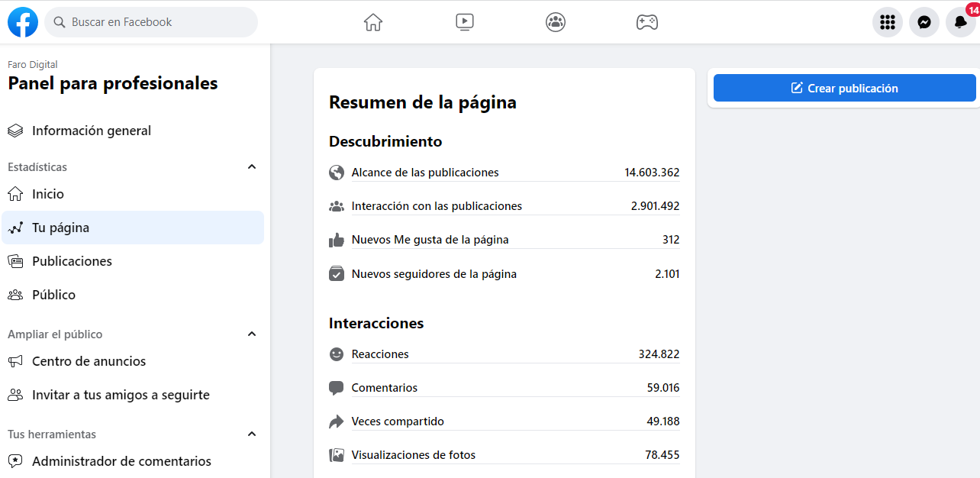Open the Video tab icon
Image resolution: width=980 pixels, height=478 pixels.
pyautogui.click(x=465, y=22)
